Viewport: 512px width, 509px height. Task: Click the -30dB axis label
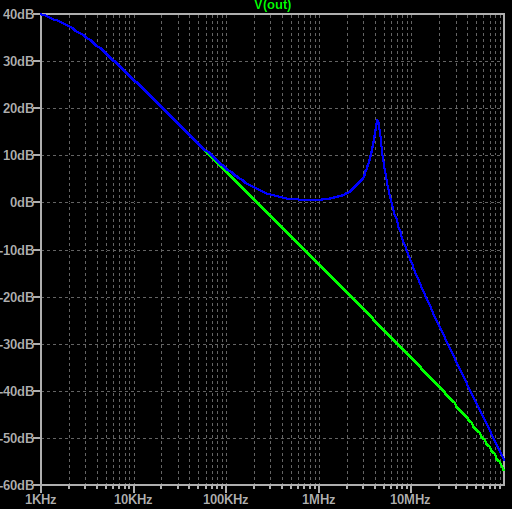[x=17, y=344]
